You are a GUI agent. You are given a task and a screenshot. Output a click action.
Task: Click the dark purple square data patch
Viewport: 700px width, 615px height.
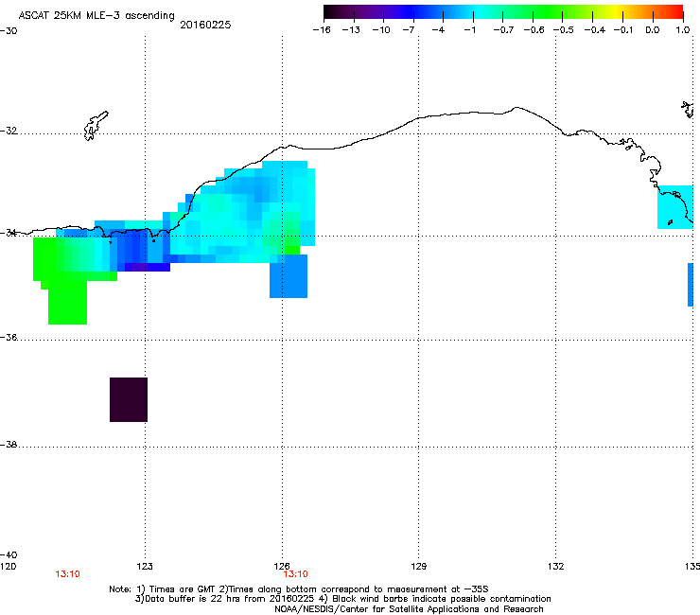(x=129, y=399)
